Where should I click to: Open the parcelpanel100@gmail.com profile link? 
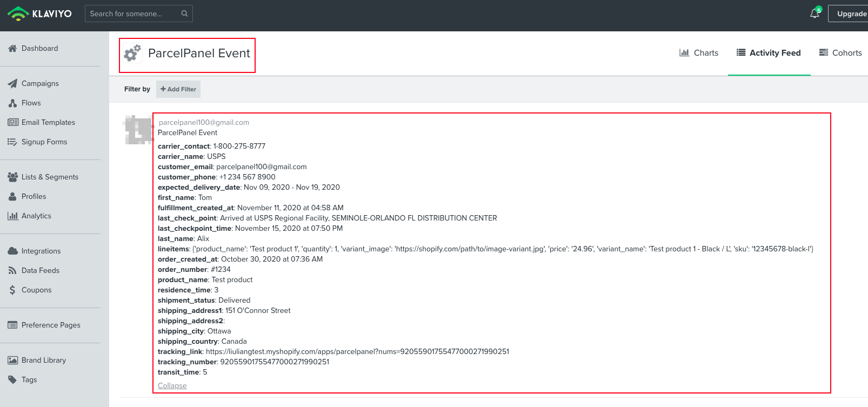(204, 122)
